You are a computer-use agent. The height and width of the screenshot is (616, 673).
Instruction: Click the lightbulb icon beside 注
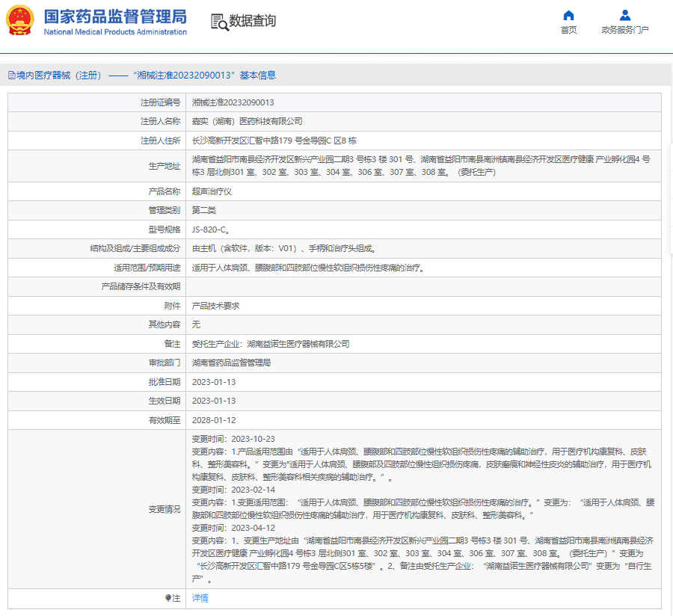point(168,598)
